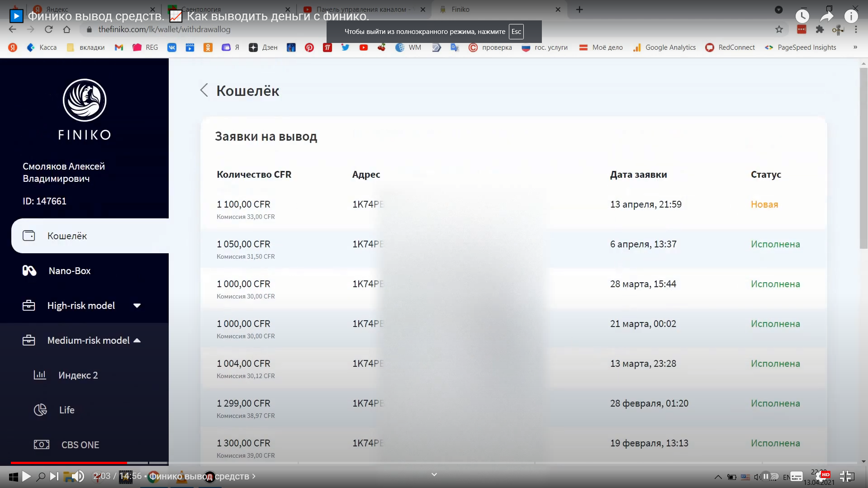Open the browser extensions puzzle icon
Screen dimensions: 868x488
tap(820, 29)
